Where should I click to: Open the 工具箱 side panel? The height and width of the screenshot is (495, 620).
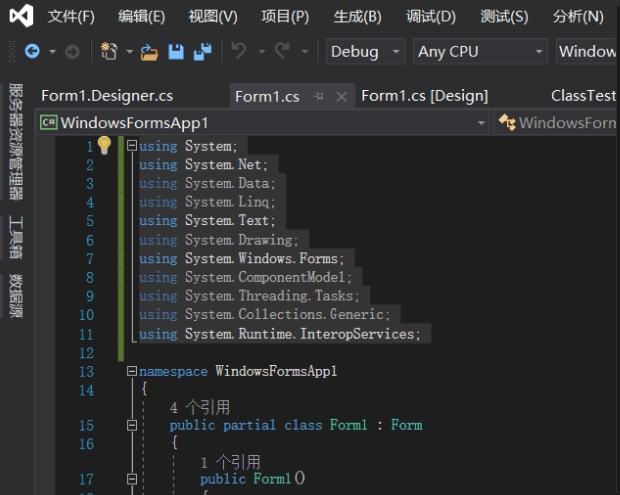16,237
